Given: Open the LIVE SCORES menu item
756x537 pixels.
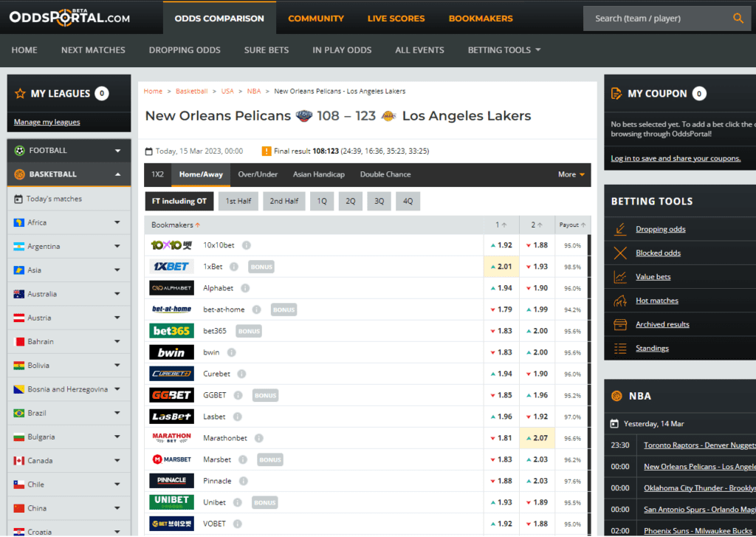Looking at the screenshot, I should [396, 18].
